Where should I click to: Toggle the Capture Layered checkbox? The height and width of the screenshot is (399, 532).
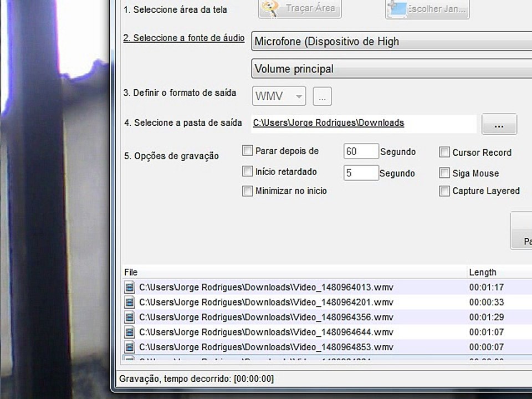coord(444,191)
